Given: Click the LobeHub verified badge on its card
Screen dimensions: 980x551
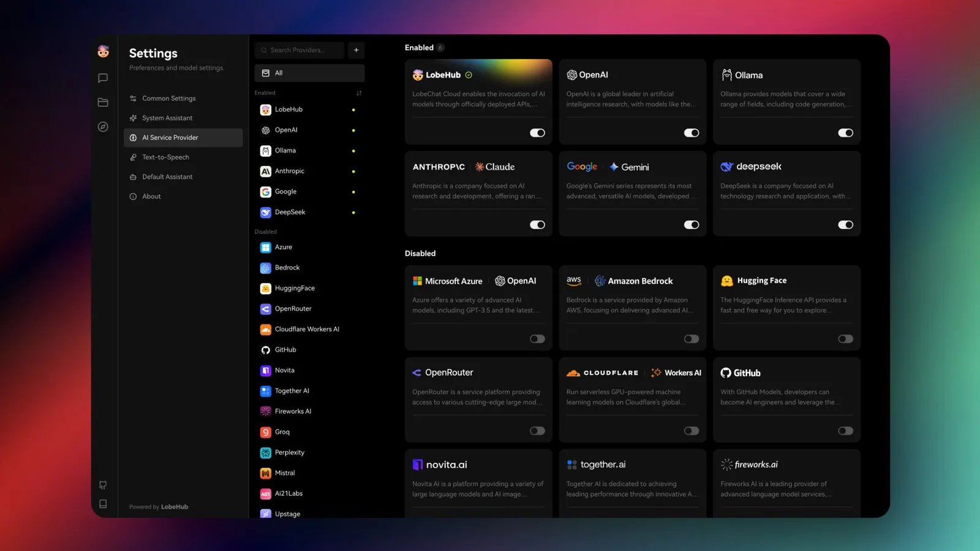Looking at the screenshot, I should pyautogui.click(x=468, y=75).
